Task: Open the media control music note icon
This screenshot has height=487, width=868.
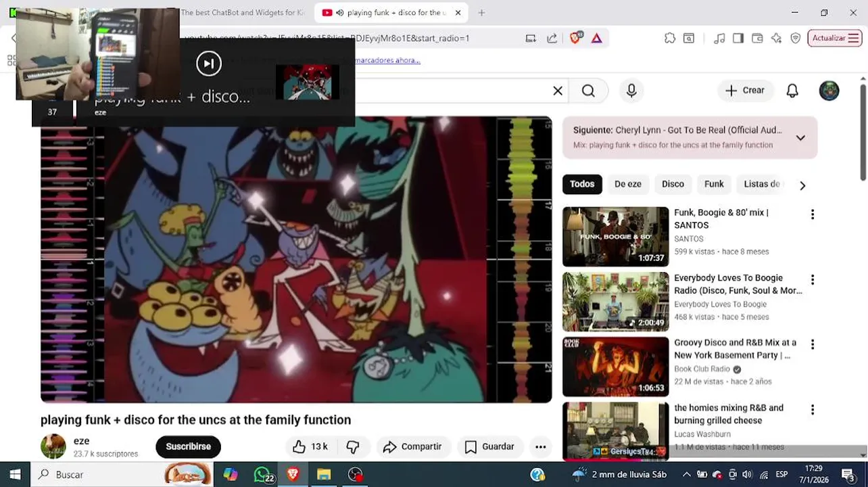Action: pyautogui.click(x=719, y=38)
